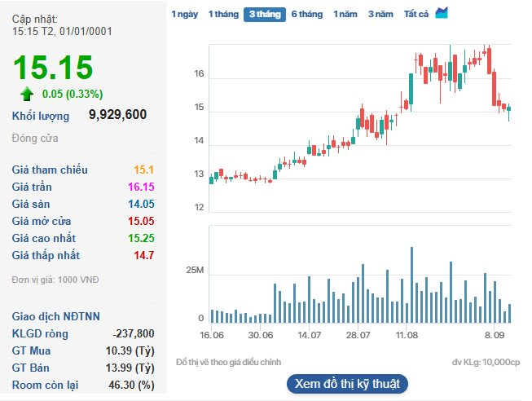Viewport: 532px width, 401px height.
Task: Click the current price 15.15
Action: tap(53, 68)
